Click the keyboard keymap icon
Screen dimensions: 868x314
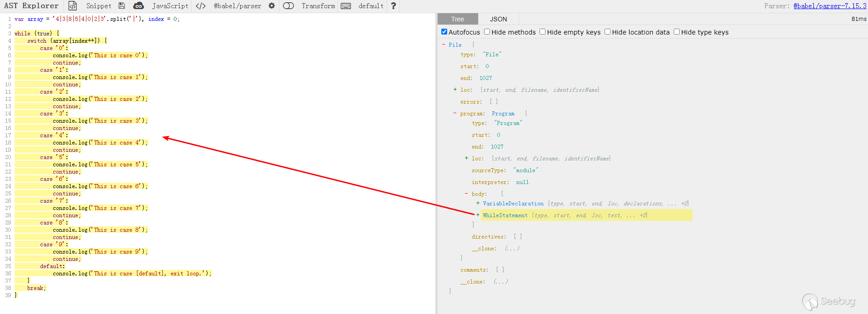tap(346, 6)
